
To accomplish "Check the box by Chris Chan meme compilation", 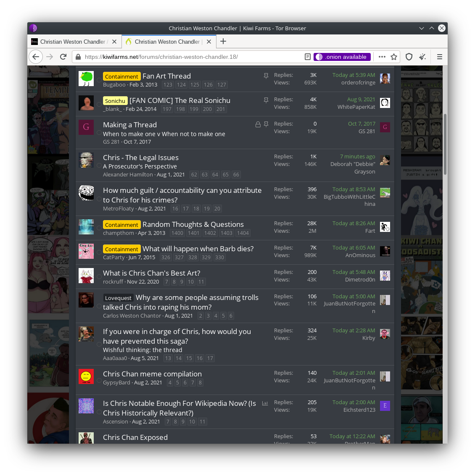I will [x=99, y=380].
